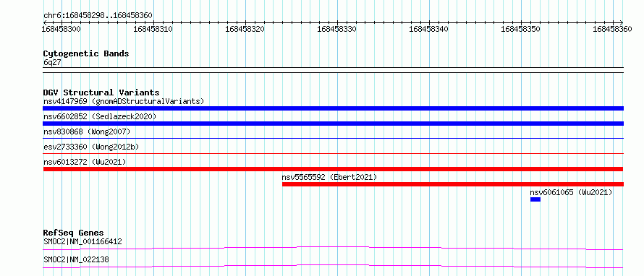Screen dimensions: 644x276
Task: Click ruler position 168458340
Action: pos(429,29)
